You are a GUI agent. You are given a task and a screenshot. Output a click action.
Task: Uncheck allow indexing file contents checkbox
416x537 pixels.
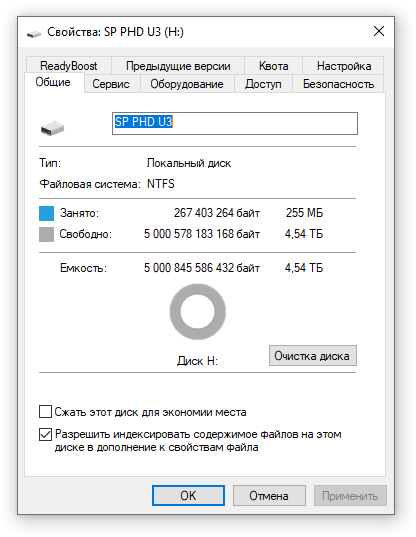tap(45, 434)
